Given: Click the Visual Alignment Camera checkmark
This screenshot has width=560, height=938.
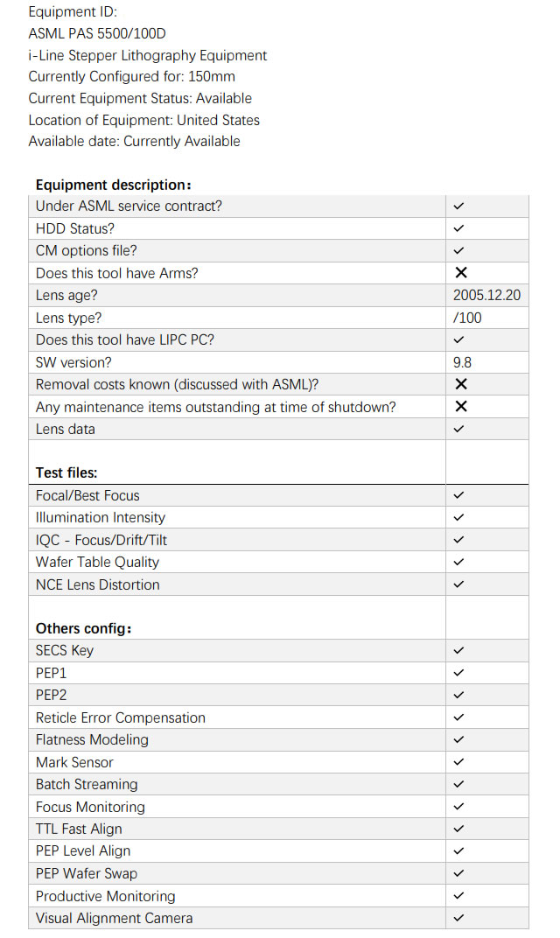Looking at the screenshot, I should [x=458, y=918].
